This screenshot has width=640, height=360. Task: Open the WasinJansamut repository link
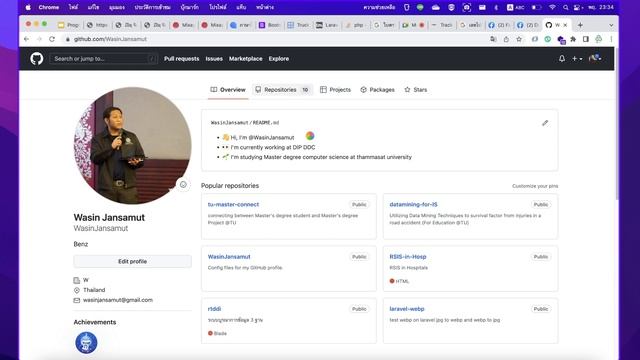[x=229, y=257]
